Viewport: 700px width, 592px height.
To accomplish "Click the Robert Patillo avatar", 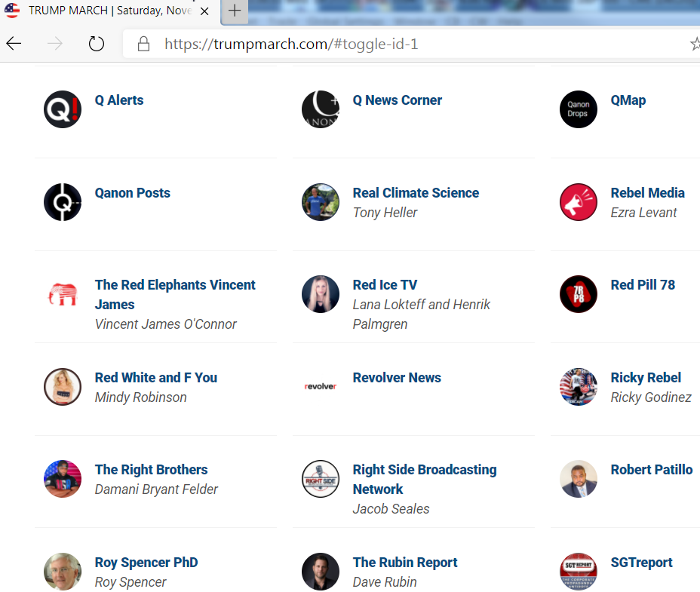I will point(579,479).
